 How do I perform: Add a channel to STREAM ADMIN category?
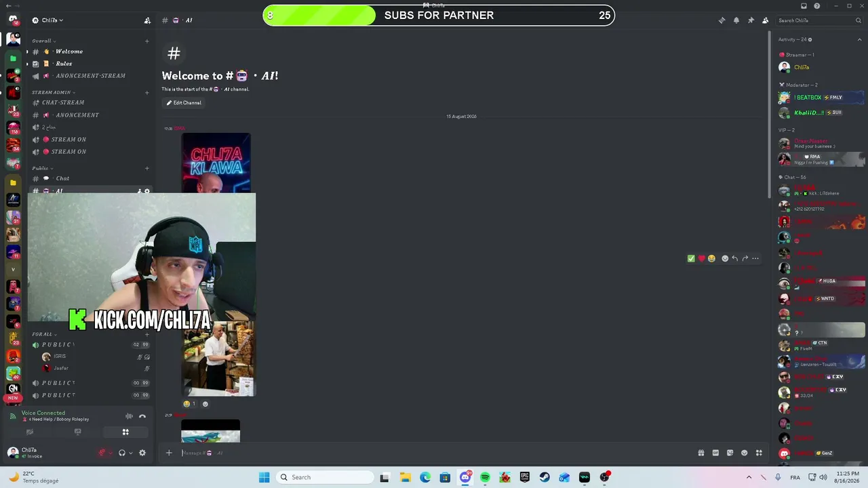(x=147, y=92)
